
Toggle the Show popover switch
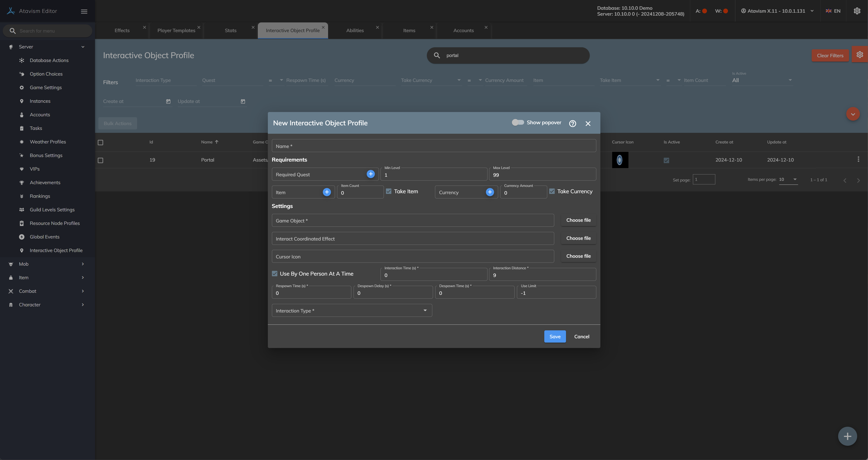click(x=518, y=122)
